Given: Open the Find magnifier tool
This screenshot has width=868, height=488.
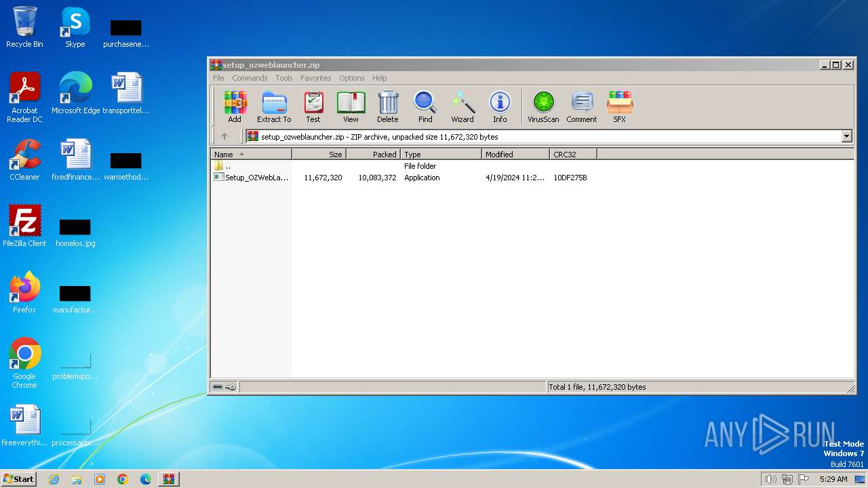Looking at the screenshot, I should click(x=425, y=107).
